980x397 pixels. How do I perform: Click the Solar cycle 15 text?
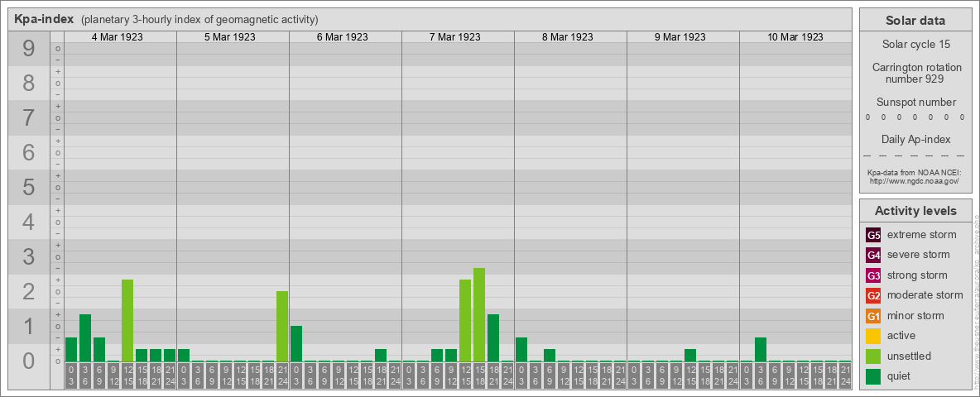click(x=915, y=45)
